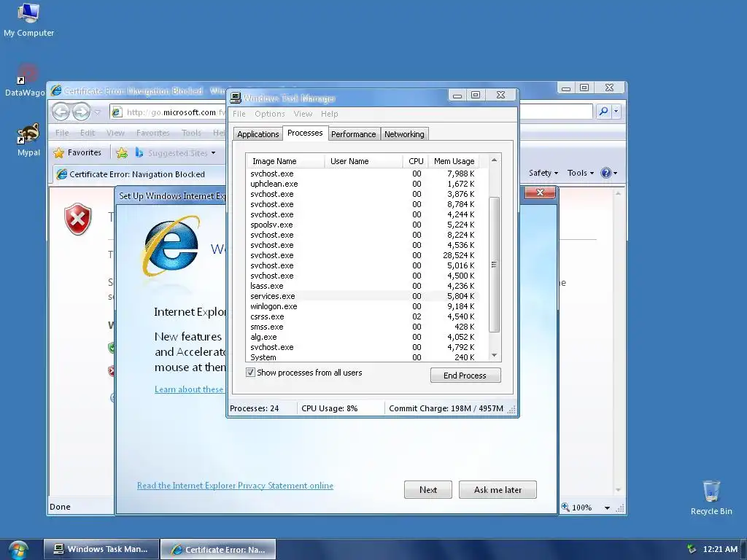This screenshot has height=560, width=747.
Task: Click the red shield certificate error icon
Action: tap(78, 219)
